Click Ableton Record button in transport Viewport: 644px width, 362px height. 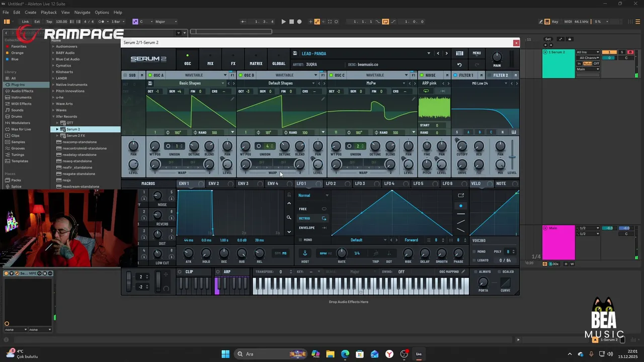[299, 22]
